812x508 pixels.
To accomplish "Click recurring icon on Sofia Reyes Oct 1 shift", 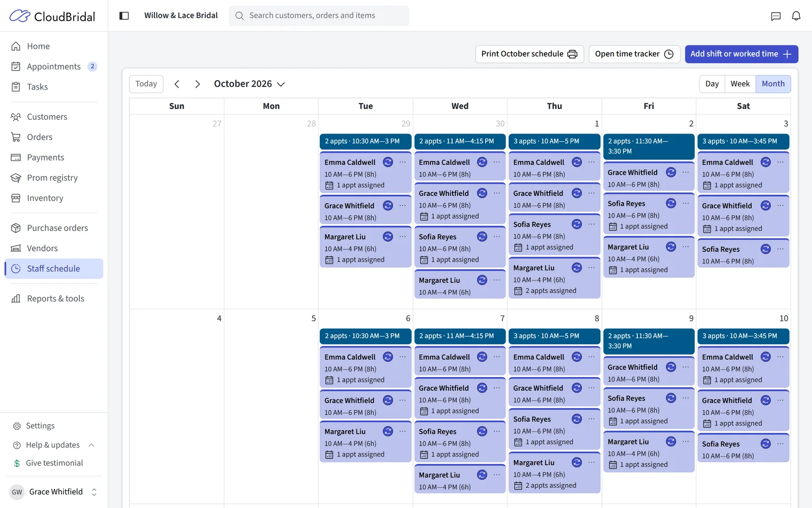I will pos(577,224).
